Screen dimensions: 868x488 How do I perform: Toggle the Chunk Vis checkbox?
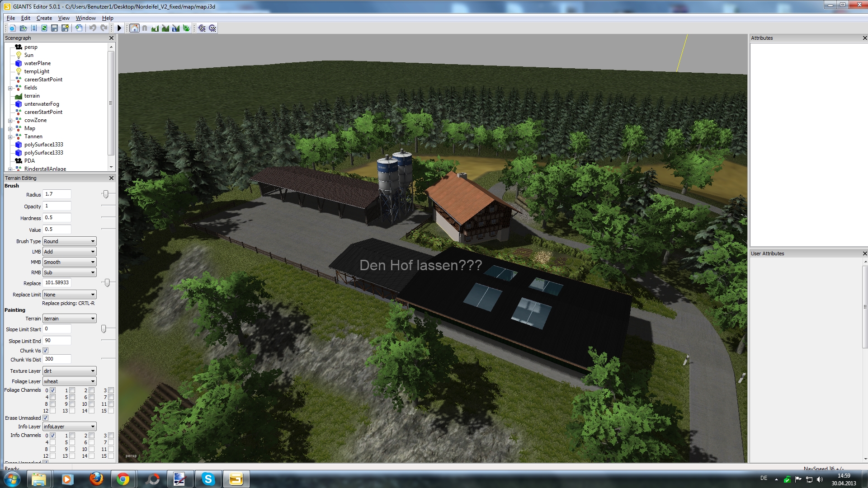pyautogui.click(x=46, y=351)
